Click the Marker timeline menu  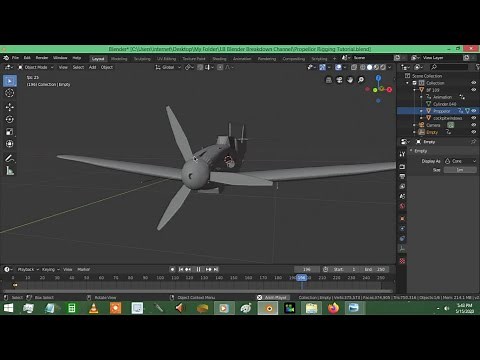click(84, 269)
